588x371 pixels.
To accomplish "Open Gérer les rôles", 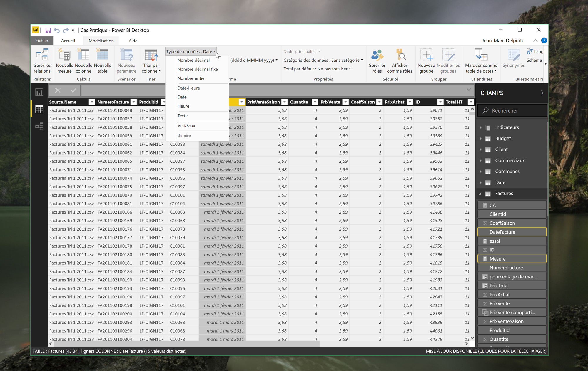I will pyautogui.click(x=377, y=61).
